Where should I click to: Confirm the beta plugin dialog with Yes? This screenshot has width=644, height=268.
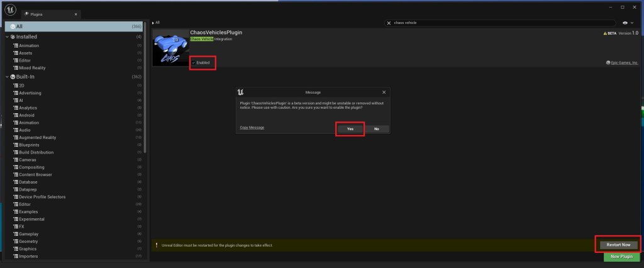(350, 128)
